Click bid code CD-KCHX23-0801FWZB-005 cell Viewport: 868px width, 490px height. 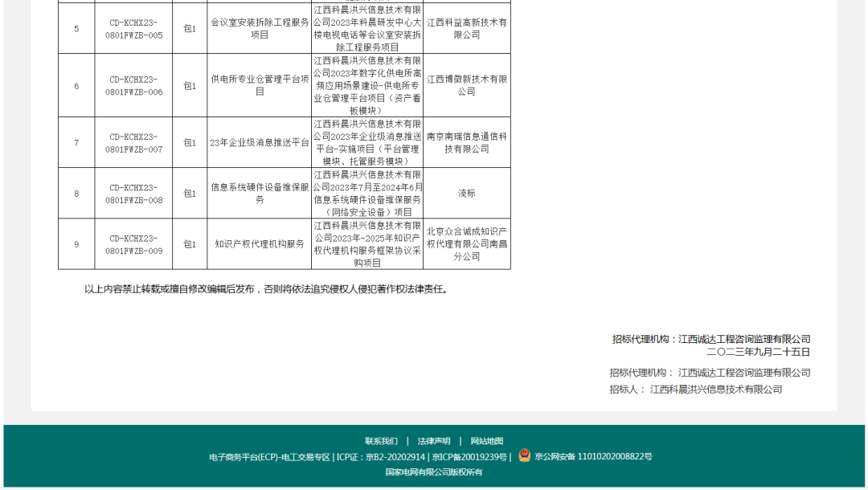coord(133,29)
